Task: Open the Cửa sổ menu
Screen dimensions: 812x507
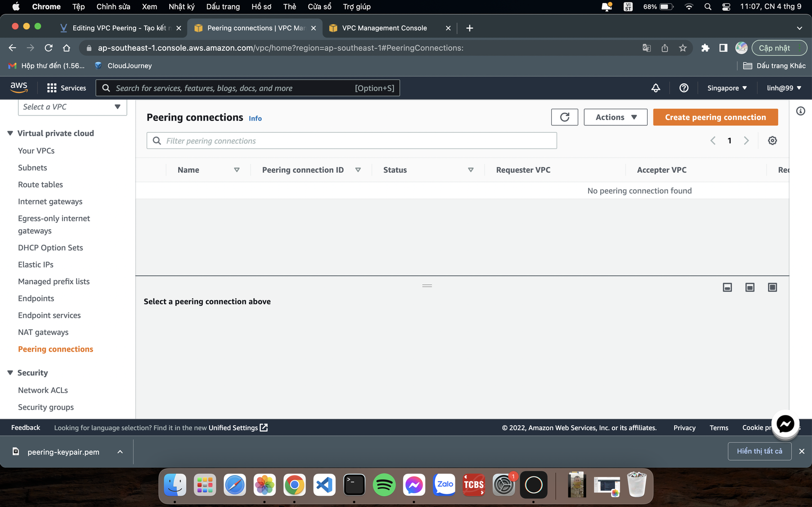Action: click(x=319, y=6)
